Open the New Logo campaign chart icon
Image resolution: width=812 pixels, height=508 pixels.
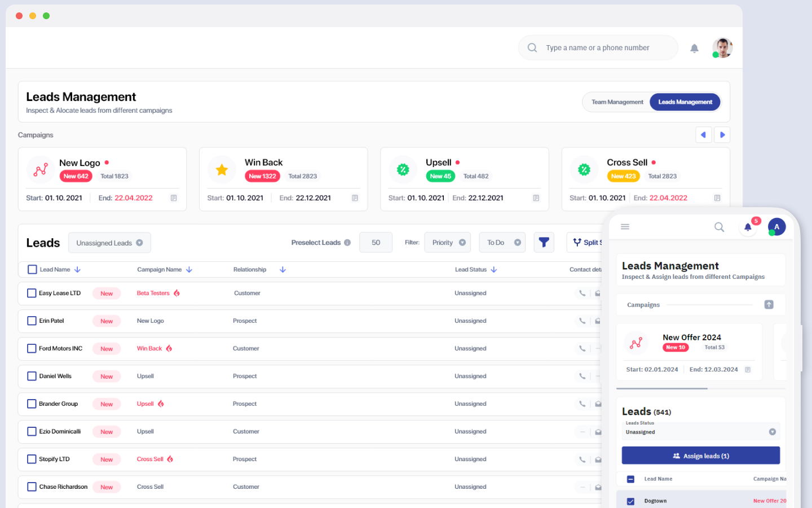coord(41,169)
